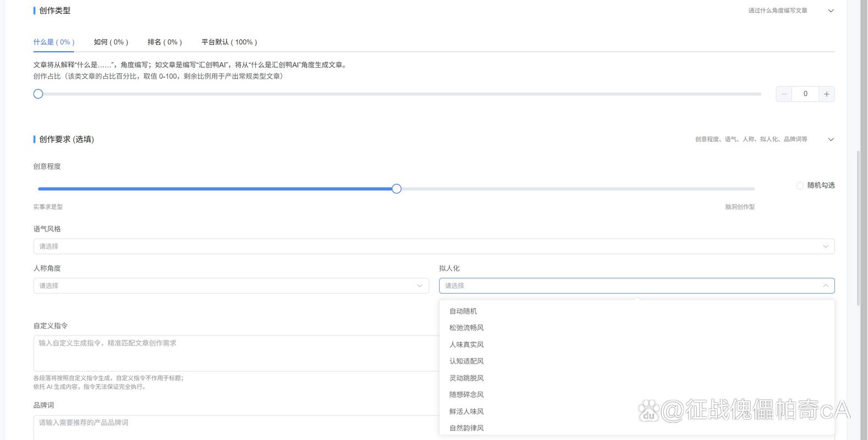
Task: Click the 创意程度 slider handle
Action: tap(396, 189)
